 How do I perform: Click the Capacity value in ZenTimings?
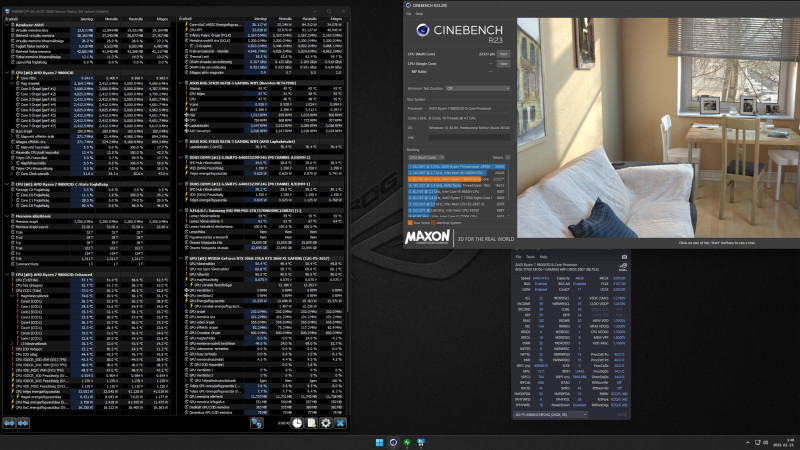tap(580, 279)
